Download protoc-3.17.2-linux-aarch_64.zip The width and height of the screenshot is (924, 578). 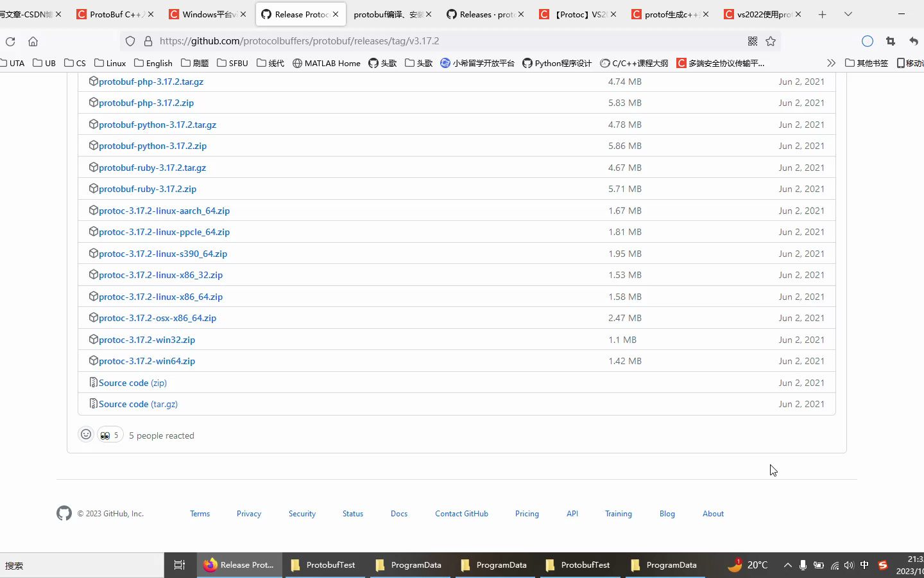164,211
